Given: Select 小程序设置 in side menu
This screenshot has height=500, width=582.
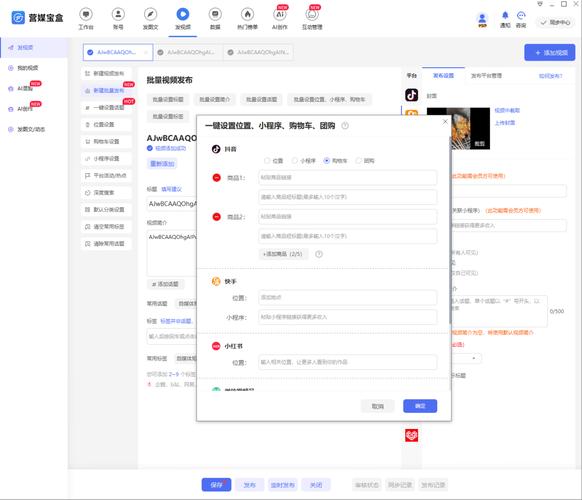Looking at the screenshot, I should (106, 159).
